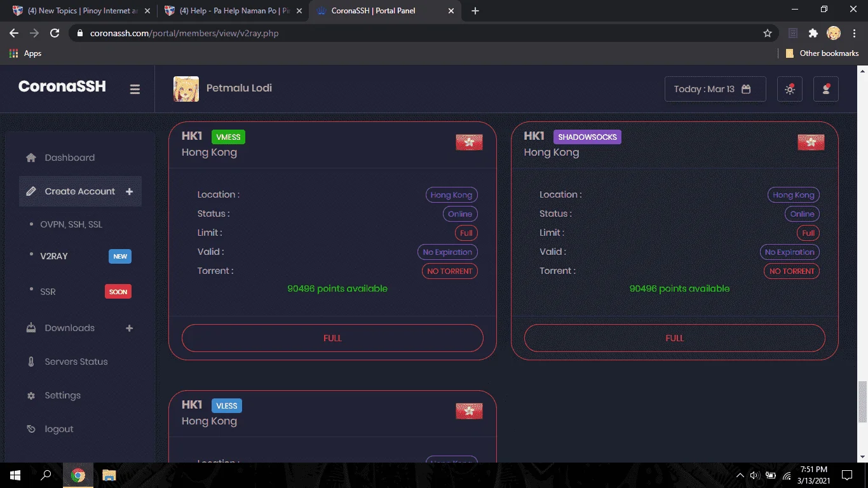Click the Settings gear icon
The image size is (868, 488).
(31, 396)
